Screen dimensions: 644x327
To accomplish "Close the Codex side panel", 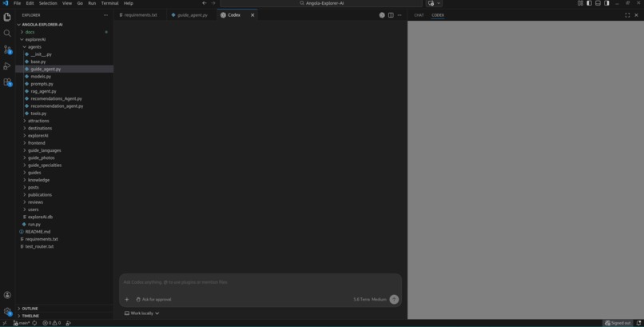I will [x=636, y=15].
